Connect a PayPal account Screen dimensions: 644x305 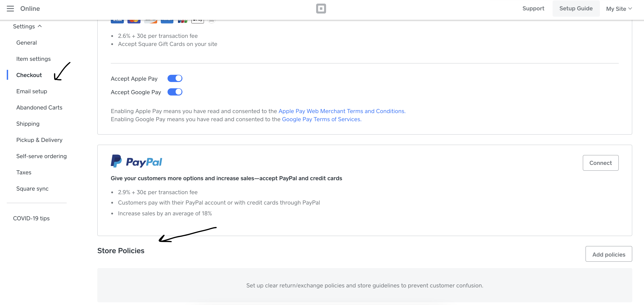point(600,163)
